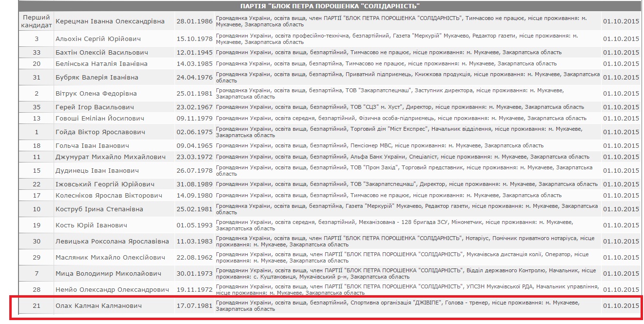Select birth date 02.06.1975
644x324 pixels.
pyautogui.click(x=194, y=132)
